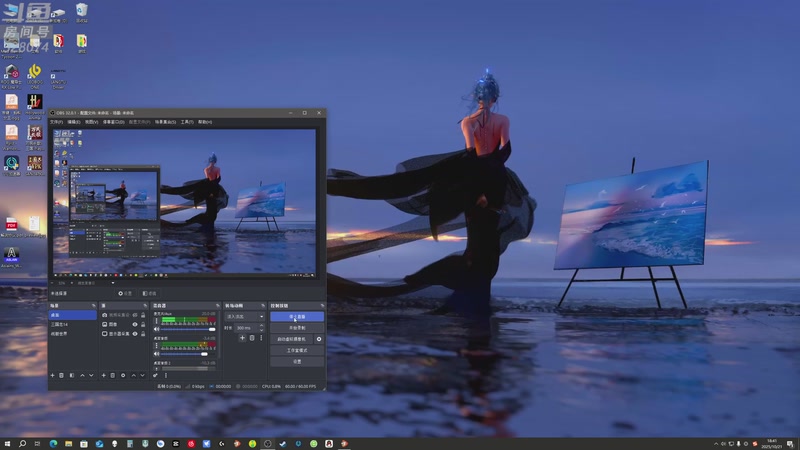Screen dimensions: 800x450
Task: Open microphone channel three-dot options
Action: click(x=157, y=321)
